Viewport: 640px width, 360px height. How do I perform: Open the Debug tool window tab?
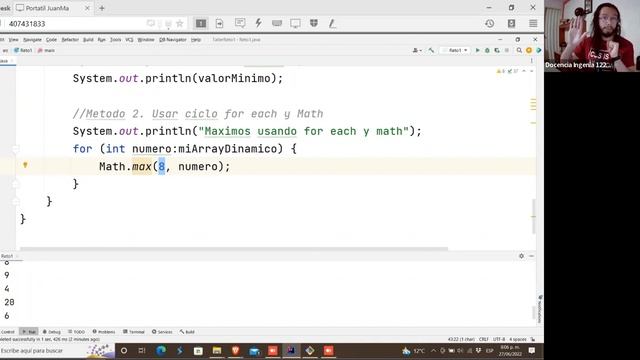point(51,332)
